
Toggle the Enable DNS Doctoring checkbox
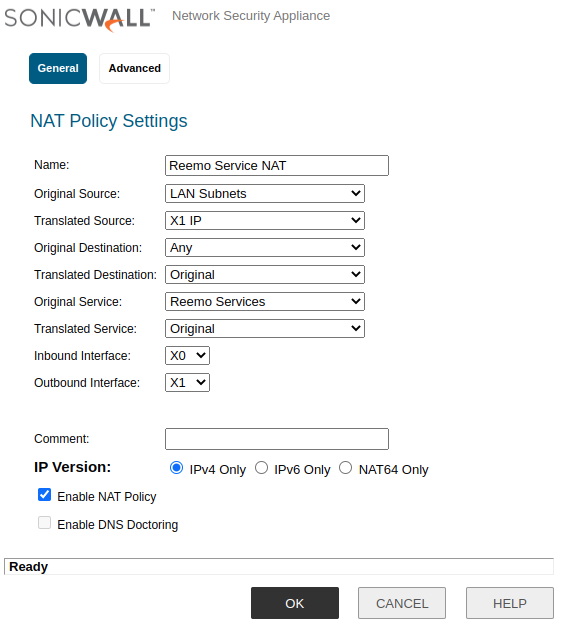pos(44,522)
